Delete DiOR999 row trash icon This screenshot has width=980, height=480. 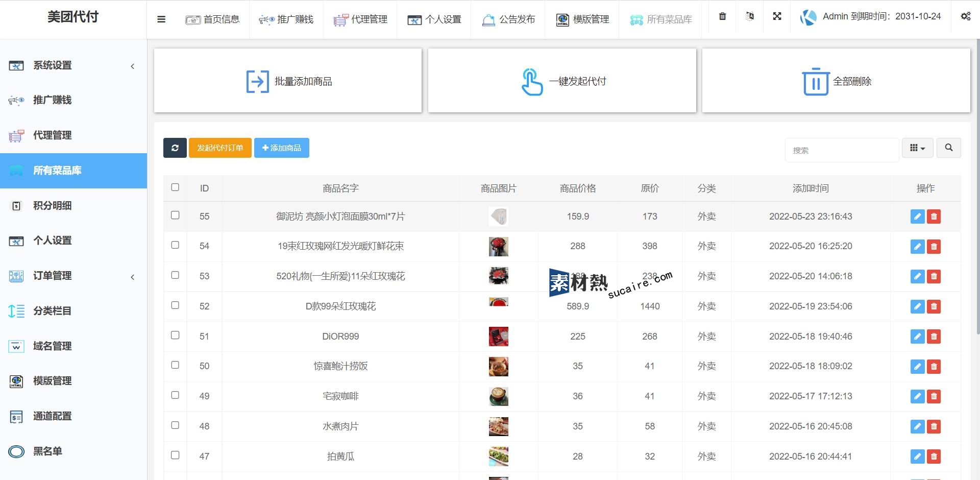934,337
